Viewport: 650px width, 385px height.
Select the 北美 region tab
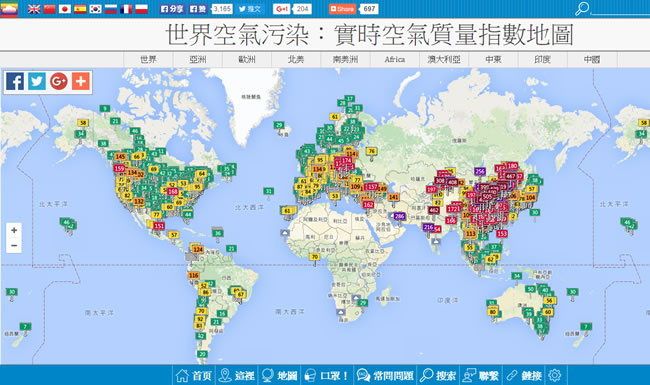(x=296, y=59)
